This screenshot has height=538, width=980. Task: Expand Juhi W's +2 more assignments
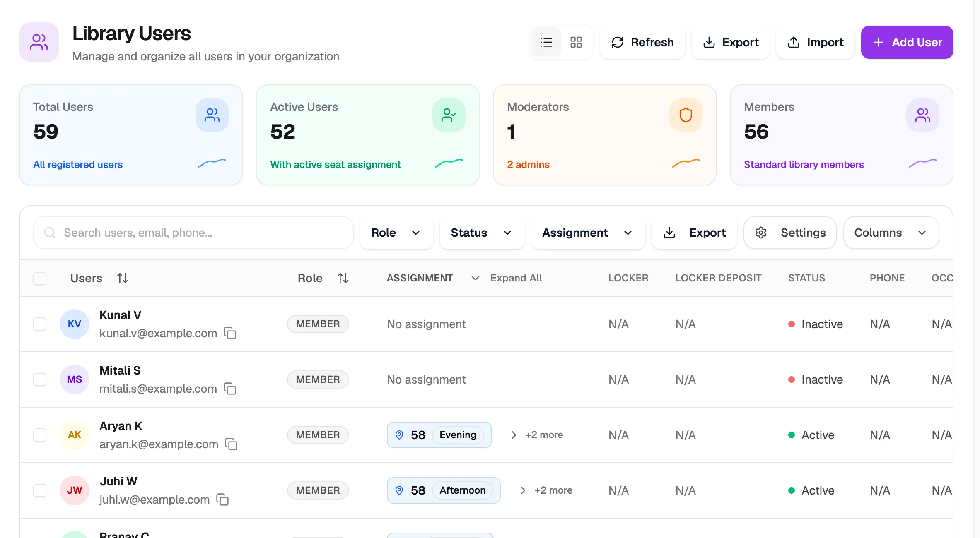[547, 490]
